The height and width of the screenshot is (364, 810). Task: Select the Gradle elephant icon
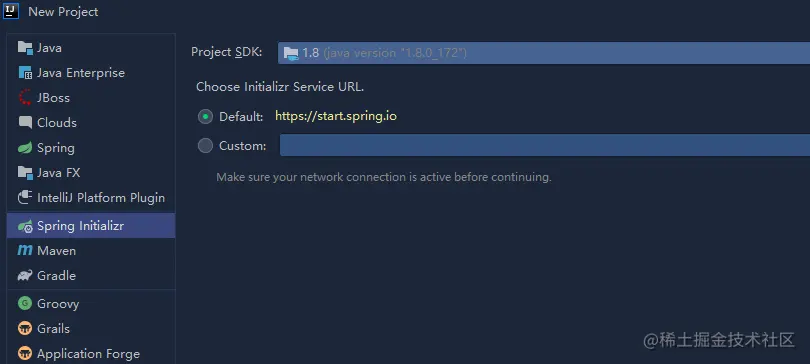[x=25, y=275]
